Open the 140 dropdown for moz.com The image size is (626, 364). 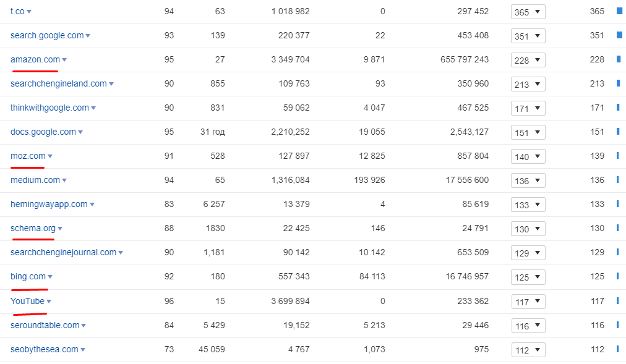[528, 156]
